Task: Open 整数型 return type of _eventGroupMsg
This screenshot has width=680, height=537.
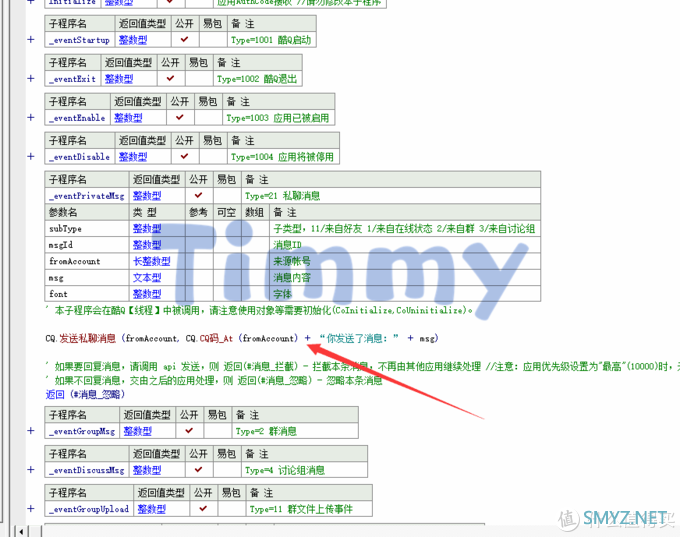Action: pos(138,431)
